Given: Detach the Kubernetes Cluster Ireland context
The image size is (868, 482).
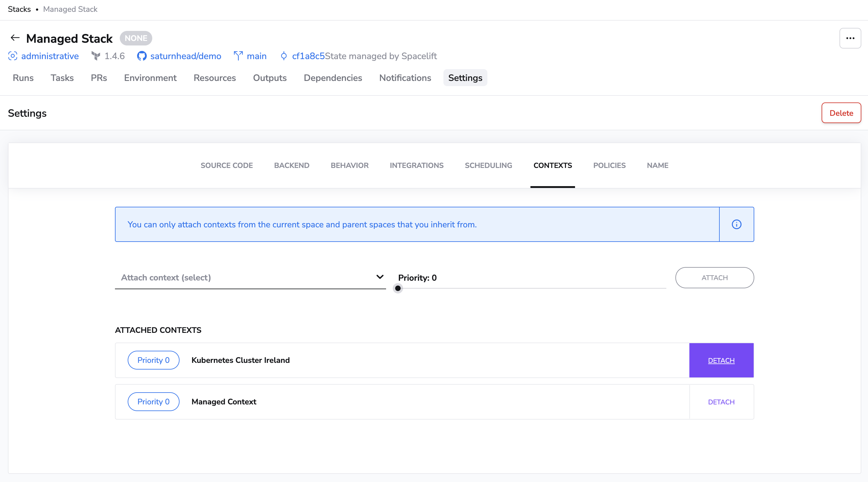Looking at the screenshot, I should point(721,360).
